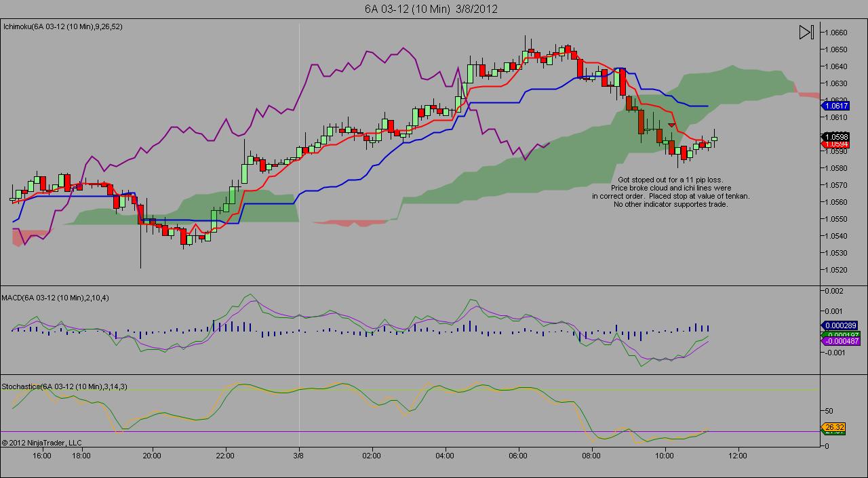868x478 pixels.
Task: Click the 1.0520 price axis label
Action: (x=836, y=270)
